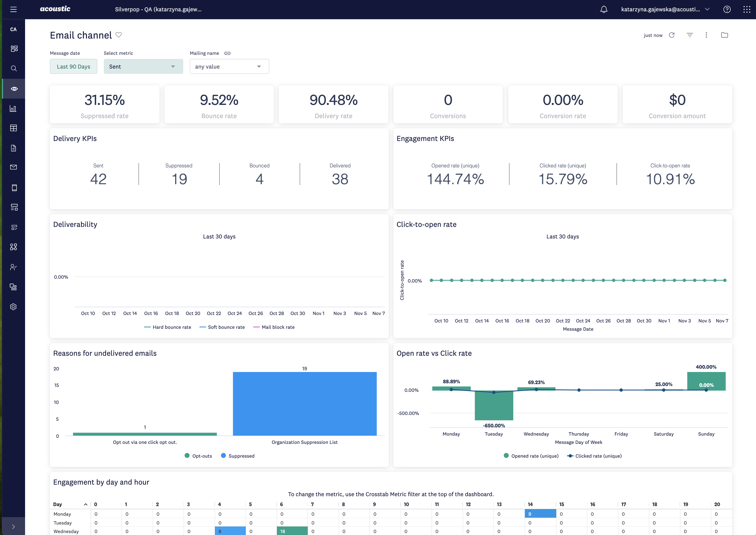
Task: Open the dashboard folder icon
Action: point(724,35)
